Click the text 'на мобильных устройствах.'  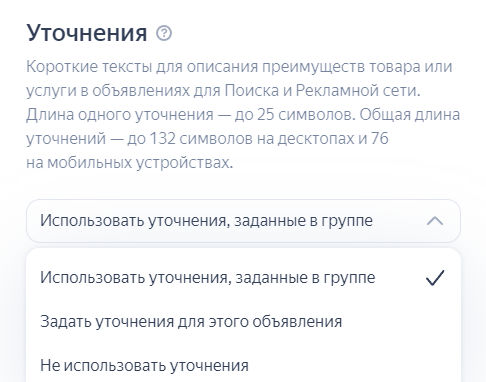[x=129, y=163]
